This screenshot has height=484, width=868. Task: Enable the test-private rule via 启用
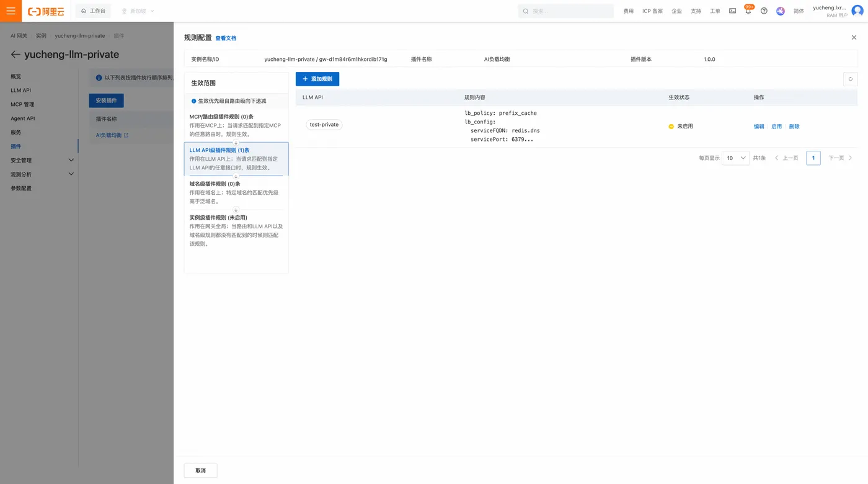(x=776, y=126)
